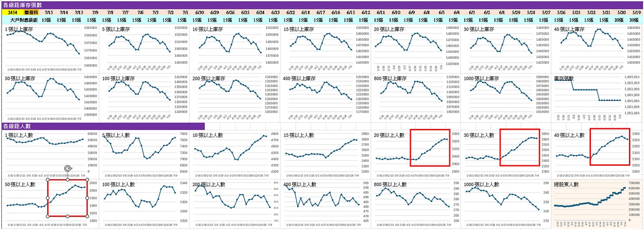Select the 10張以上人數 chart
Image resolution: width=644 pixels, height=230 pixels.
[x=235, y=154]
